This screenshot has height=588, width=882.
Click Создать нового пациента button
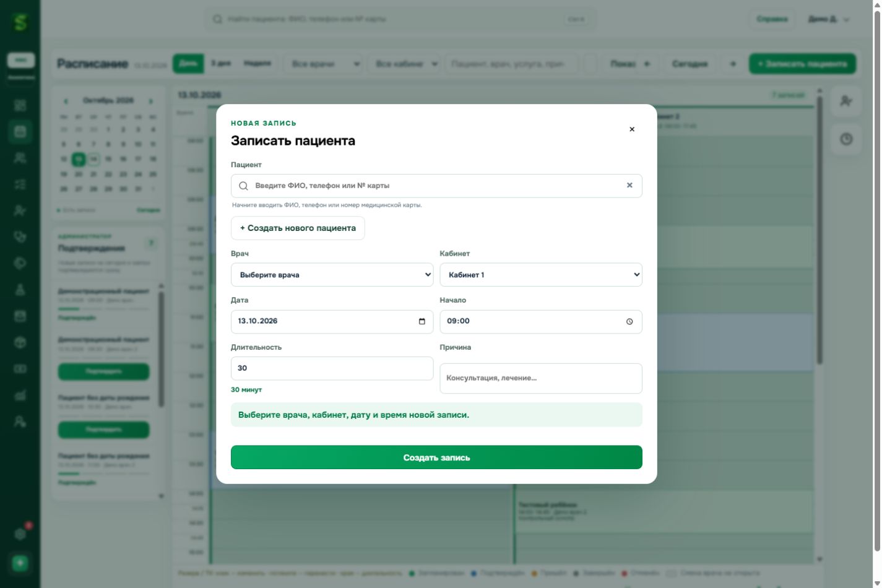[298, 228]
